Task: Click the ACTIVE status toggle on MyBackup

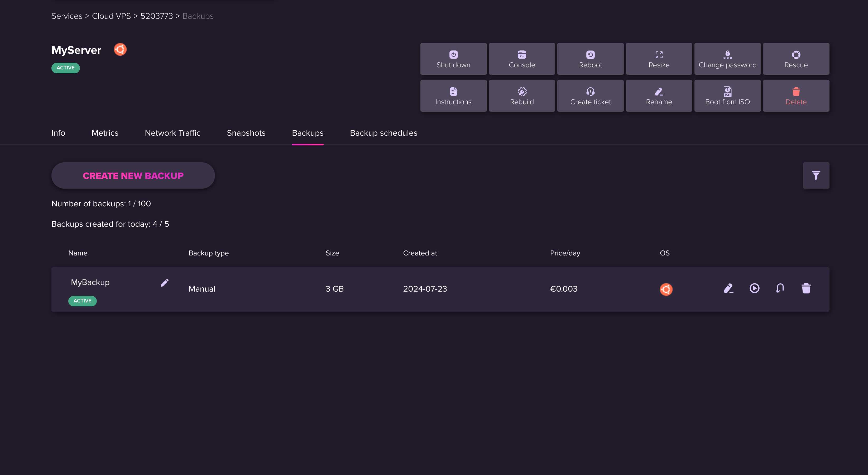Action: pyautogui.click(x=82, y=301)
